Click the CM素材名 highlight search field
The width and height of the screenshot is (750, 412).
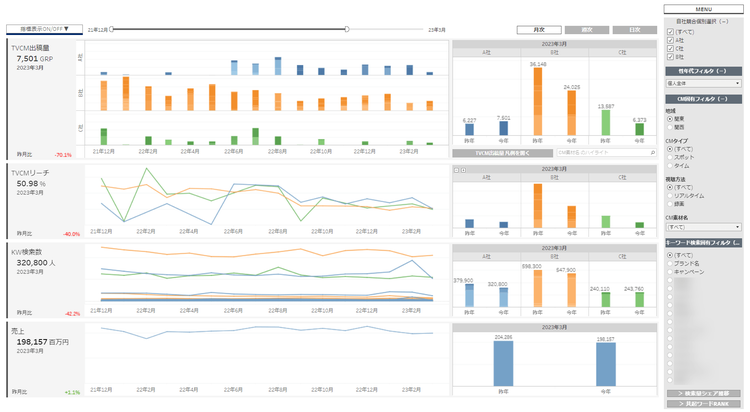coord(603,153)
